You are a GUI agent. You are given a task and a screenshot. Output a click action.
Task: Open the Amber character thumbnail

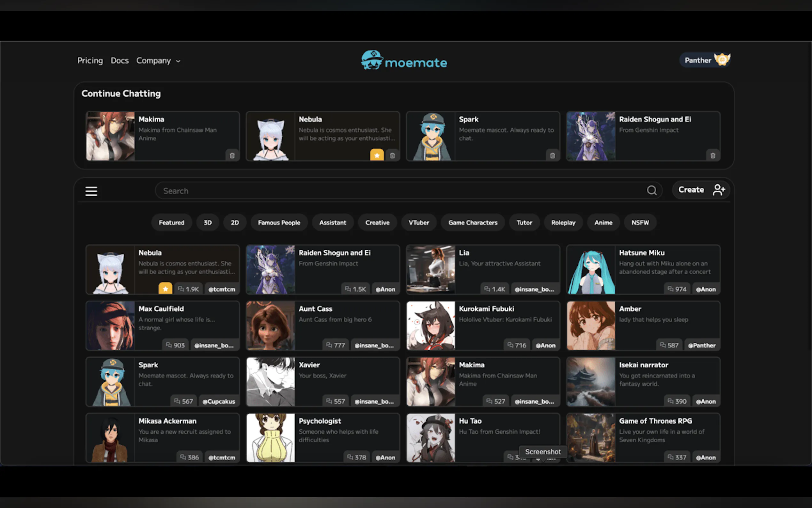point(591,326)
